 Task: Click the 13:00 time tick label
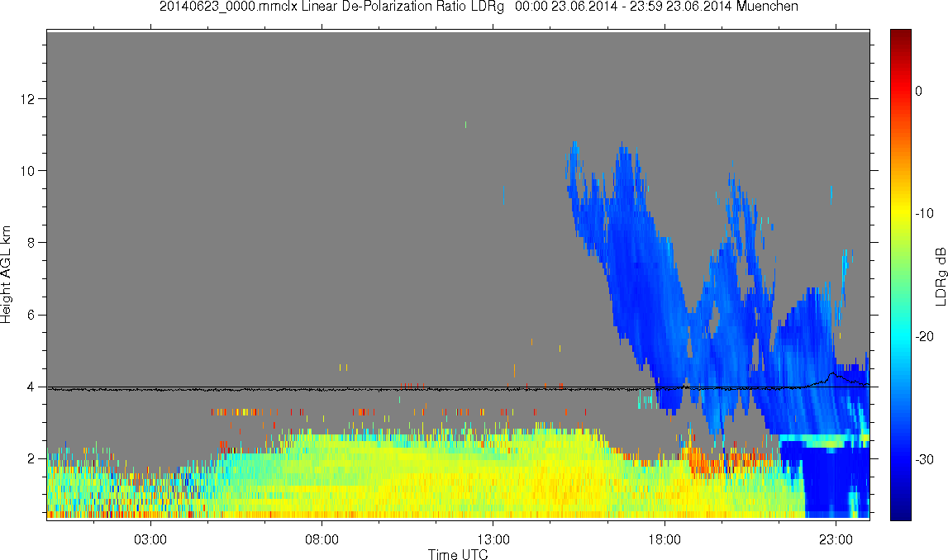point(493,539)
